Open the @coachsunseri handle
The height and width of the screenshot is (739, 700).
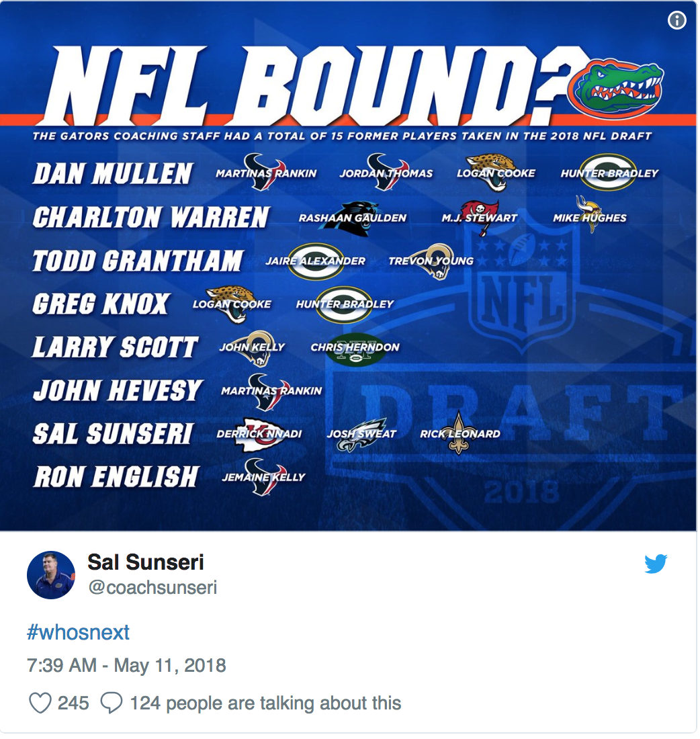tap(152, 587)
